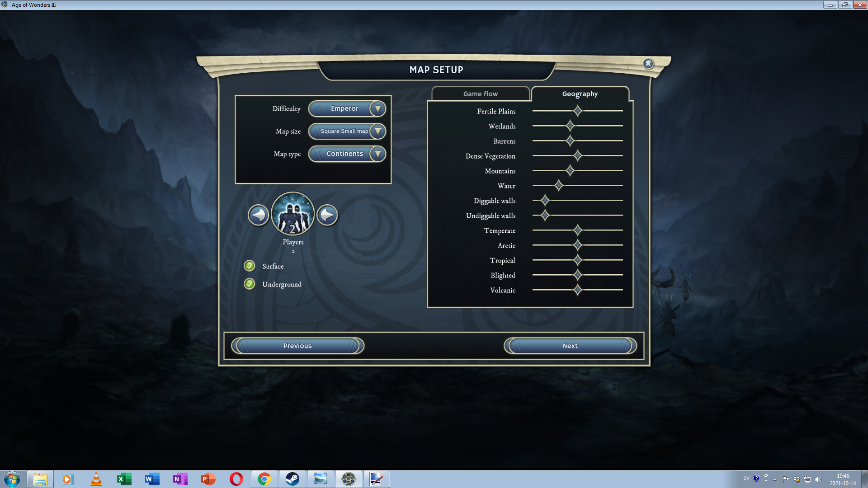Click the players portrait icon

pyautogui.click(x=293, y=214)
